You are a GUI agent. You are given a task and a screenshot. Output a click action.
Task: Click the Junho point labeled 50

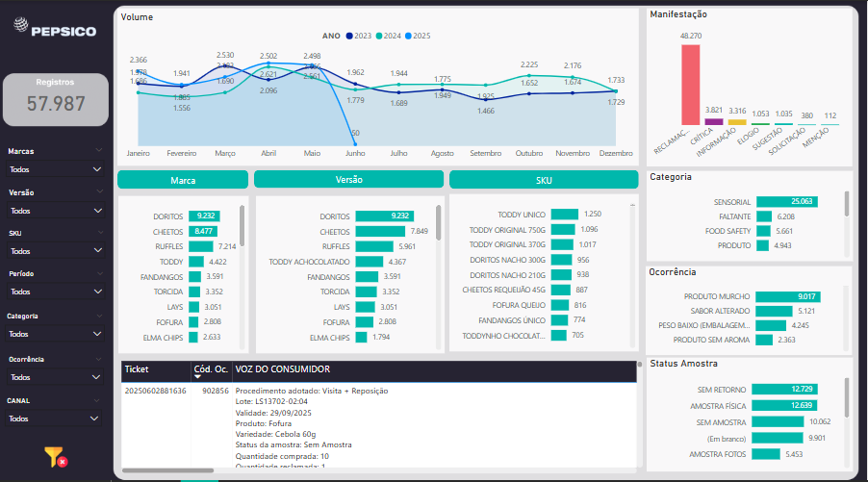point(355,145)
